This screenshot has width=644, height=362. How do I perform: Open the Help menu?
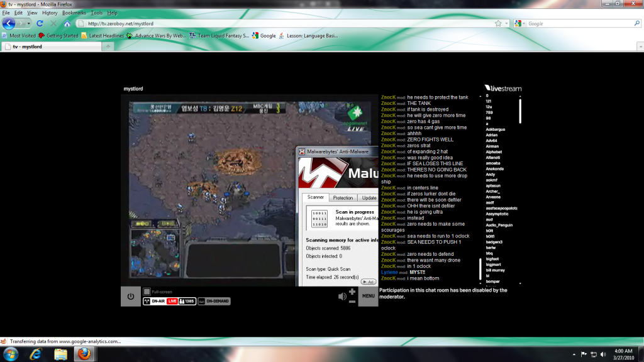click(x=112, y=13)
